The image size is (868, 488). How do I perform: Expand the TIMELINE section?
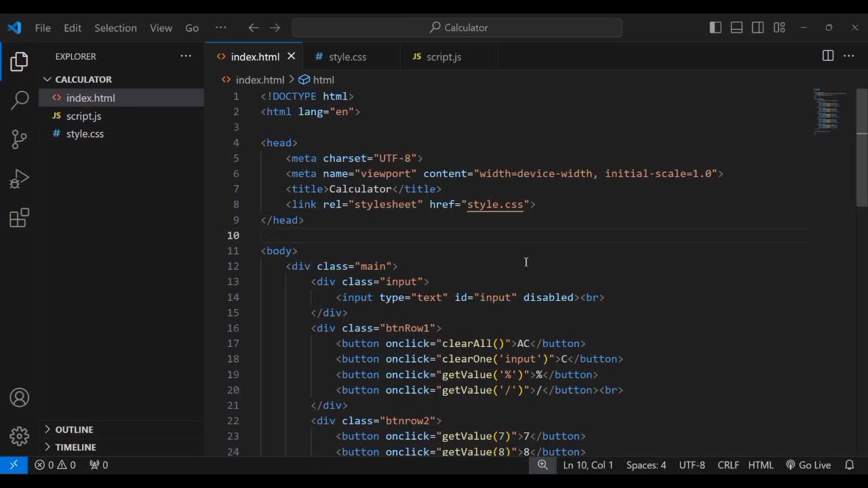75,447
